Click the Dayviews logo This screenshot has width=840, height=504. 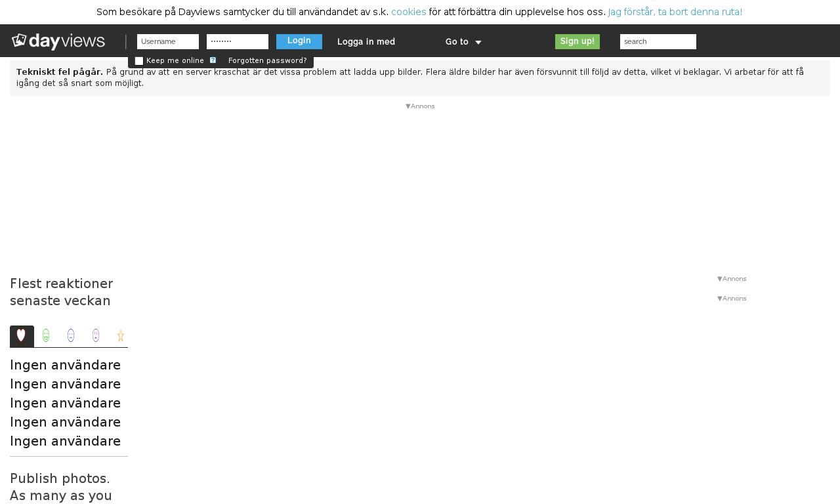58,41
